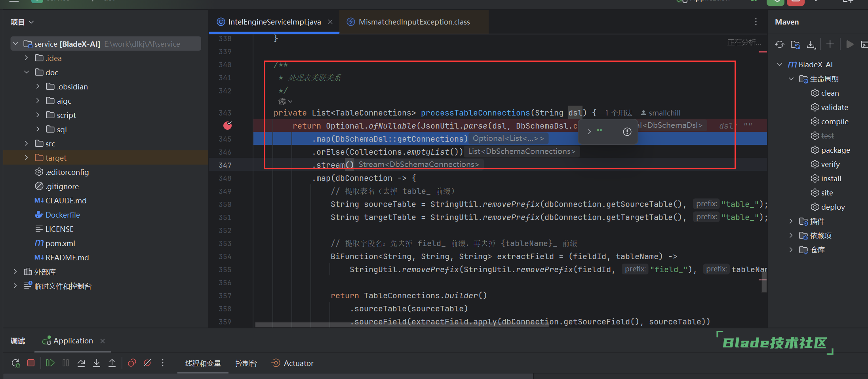The height and width of the screenshot is (379, 868).
Task: Expand the src folder in project tree
Action: [27, 144]
